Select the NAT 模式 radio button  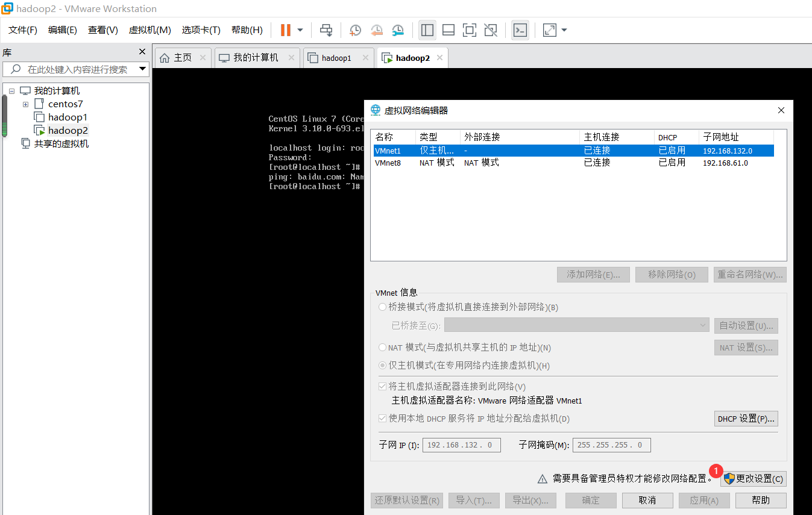pos(382,348)
